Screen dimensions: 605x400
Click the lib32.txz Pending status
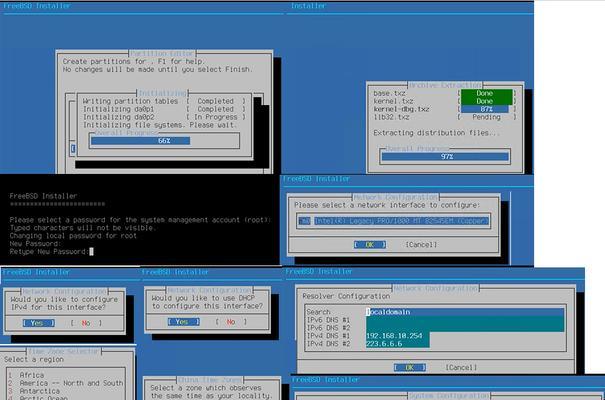pyautogui.click(x=486, y=117)
